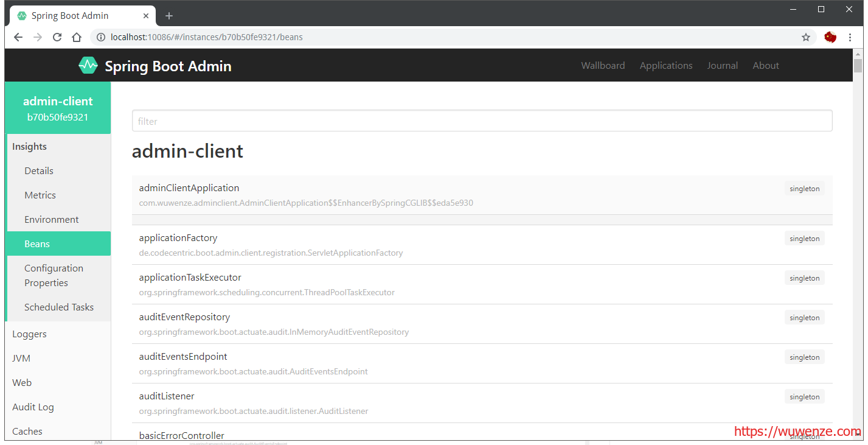Viewport: 868px width, 445px height.
Task: Click the Spring Boot Admin heartbeat logo icon
Action: (88, 65)
